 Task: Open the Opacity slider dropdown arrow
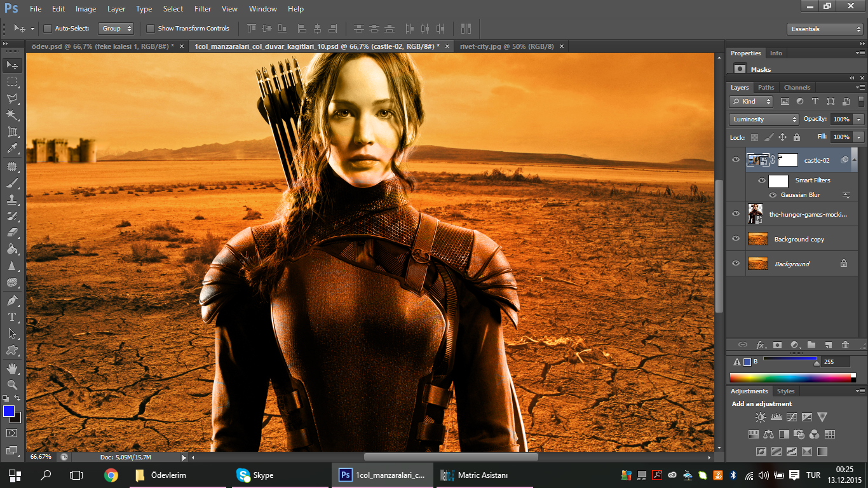coord(859,119)
